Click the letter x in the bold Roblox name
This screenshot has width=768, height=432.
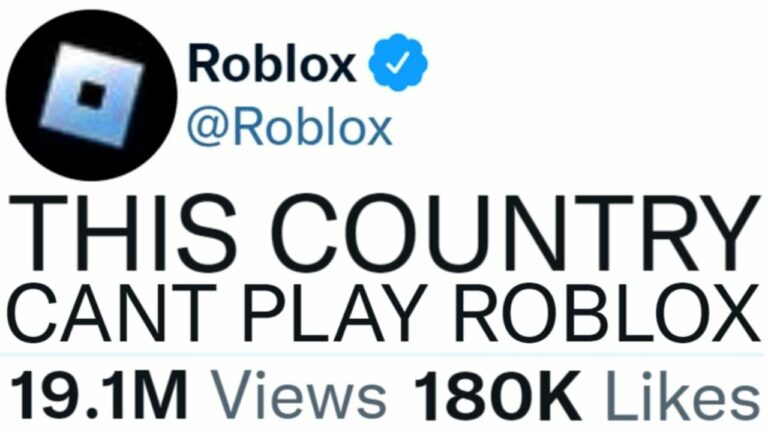coord(338,69)
